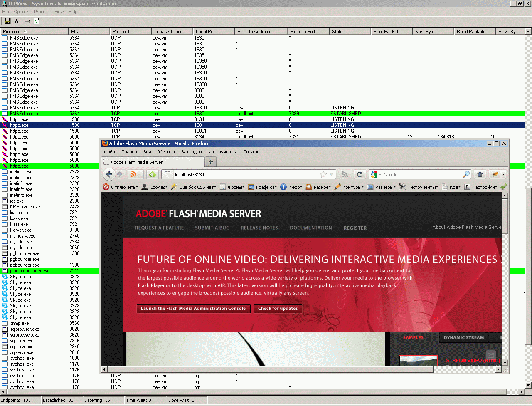
Task: Open Firefox Журнал menu
Action: point(166,152)
